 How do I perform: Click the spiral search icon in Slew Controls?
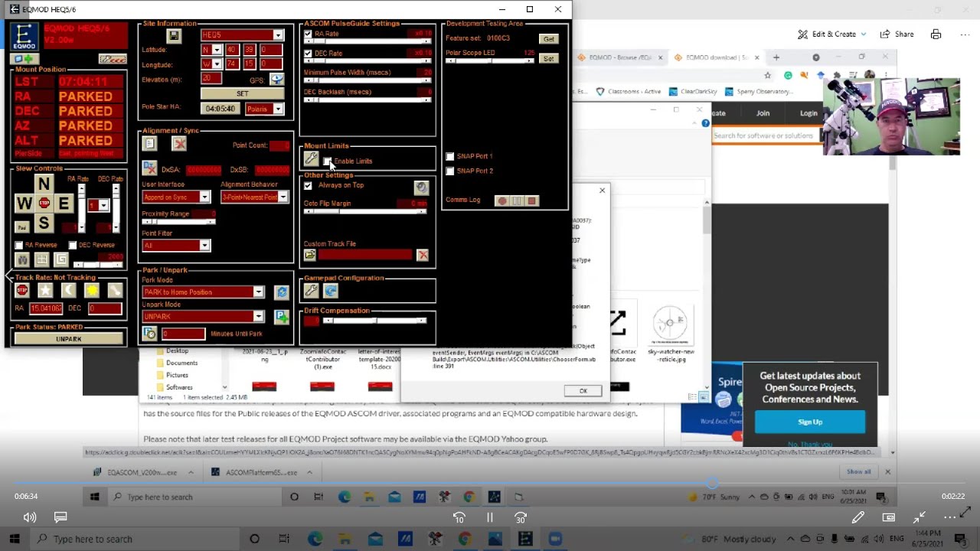60,259
